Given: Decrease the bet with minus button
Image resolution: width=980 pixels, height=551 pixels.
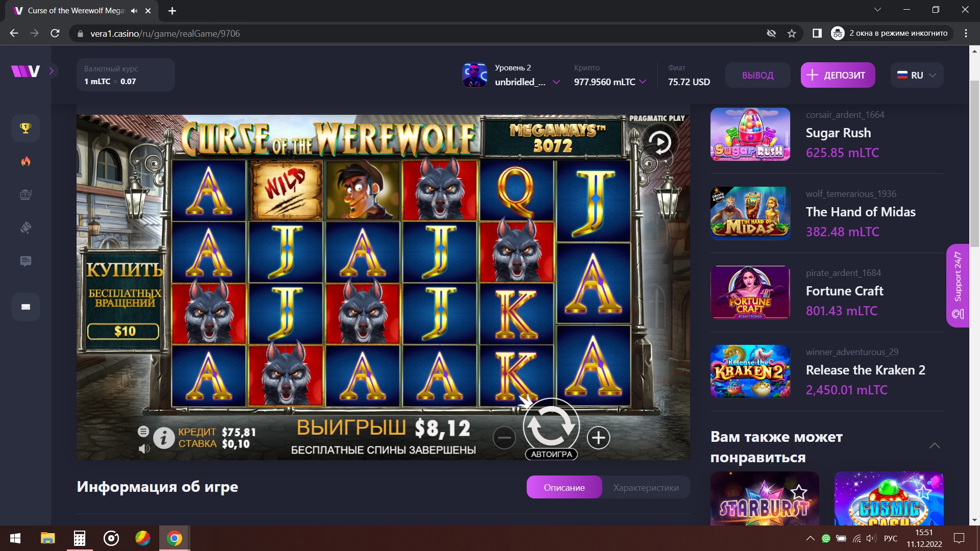Looking at the screenshot, I should 504,438.
